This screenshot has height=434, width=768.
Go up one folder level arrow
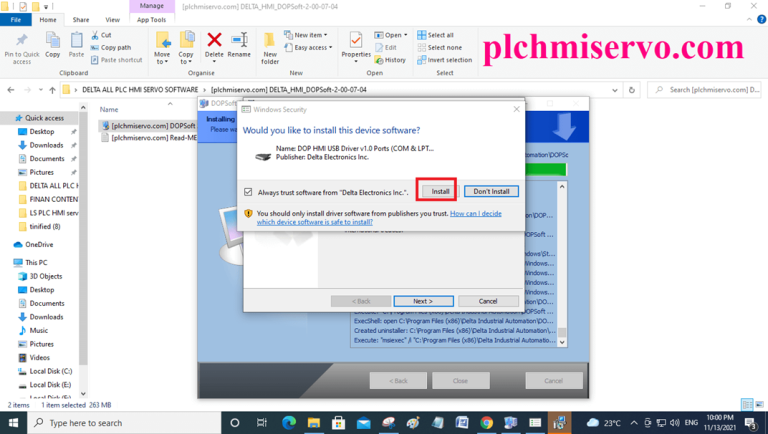(52, 90)
